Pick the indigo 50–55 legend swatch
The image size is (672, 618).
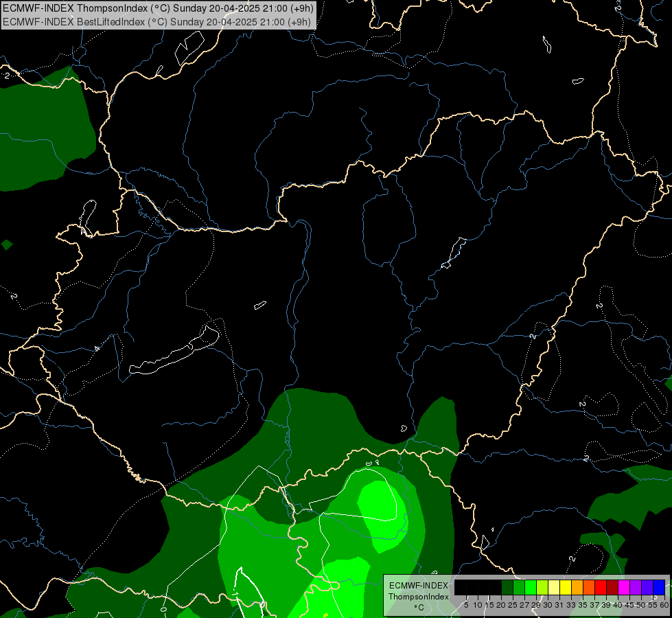pyautogui.click(x=647, y=587)
